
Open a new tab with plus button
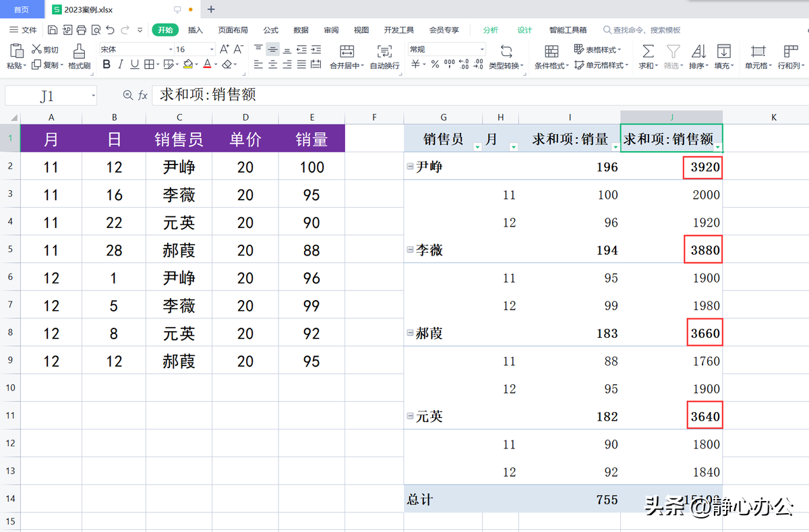pyautogui.click(x=211, y=9)
